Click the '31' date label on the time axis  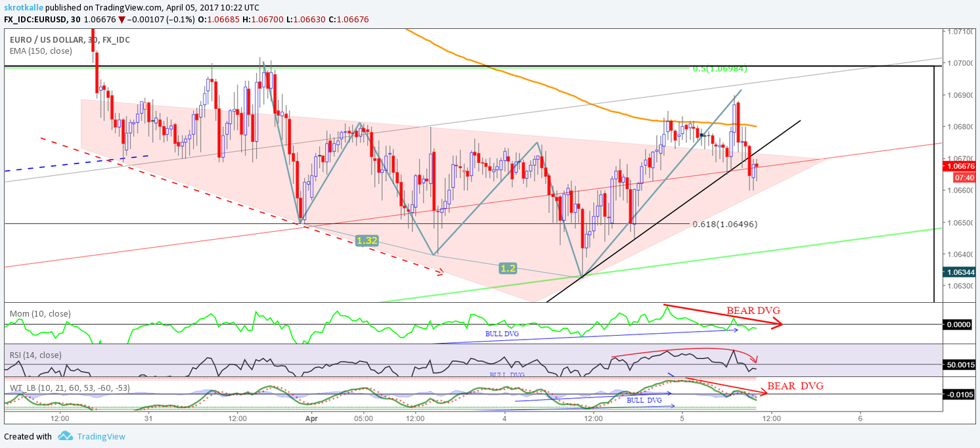pos(149,418)
